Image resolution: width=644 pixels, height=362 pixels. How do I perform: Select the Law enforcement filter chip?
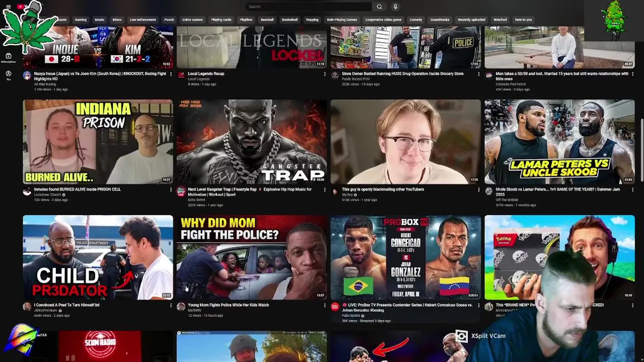[x=143, y=20]
